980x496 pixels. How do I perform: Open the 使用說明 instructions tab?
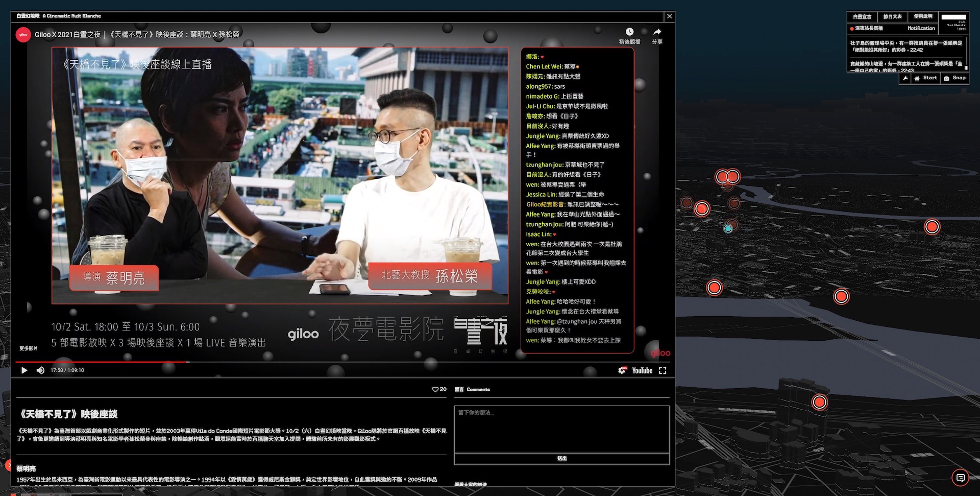point(923,17)
